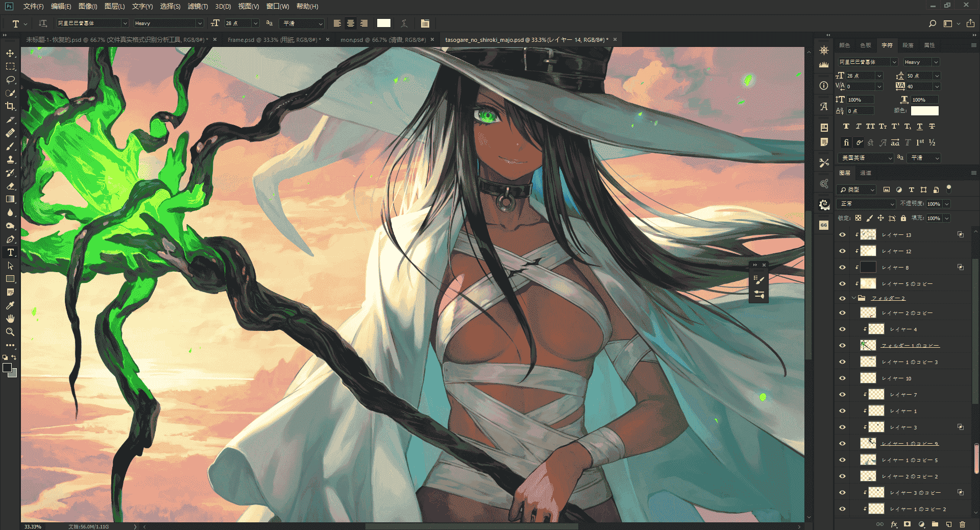Toggle faux bold text style

click(x=846, y=127)
